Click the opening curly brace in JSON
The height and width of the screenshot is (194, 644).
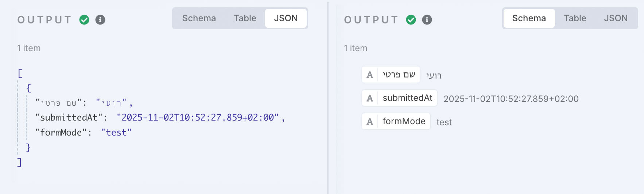point(29,88)
